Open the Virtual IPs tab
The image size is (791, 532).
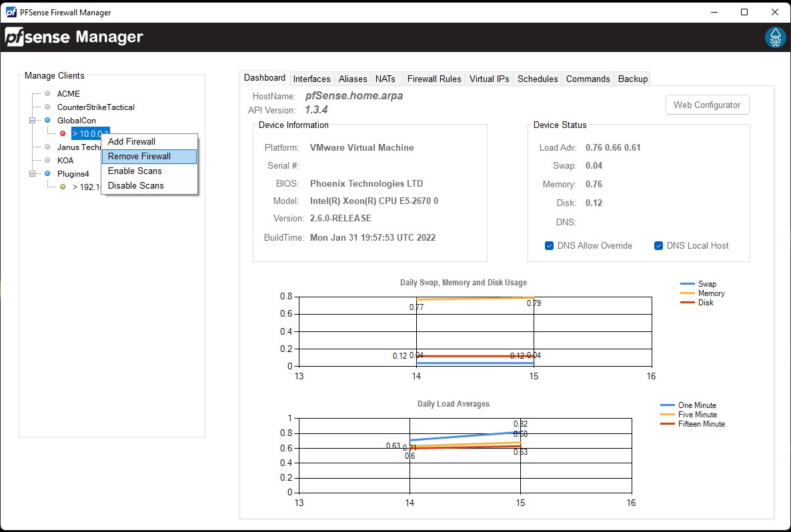490,79
